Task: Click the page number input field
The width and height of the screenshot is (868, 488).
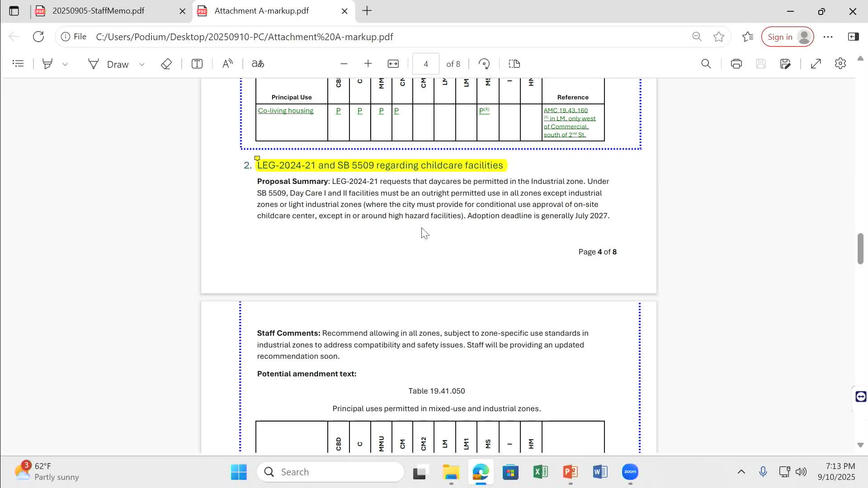Action: coord(425,64)
